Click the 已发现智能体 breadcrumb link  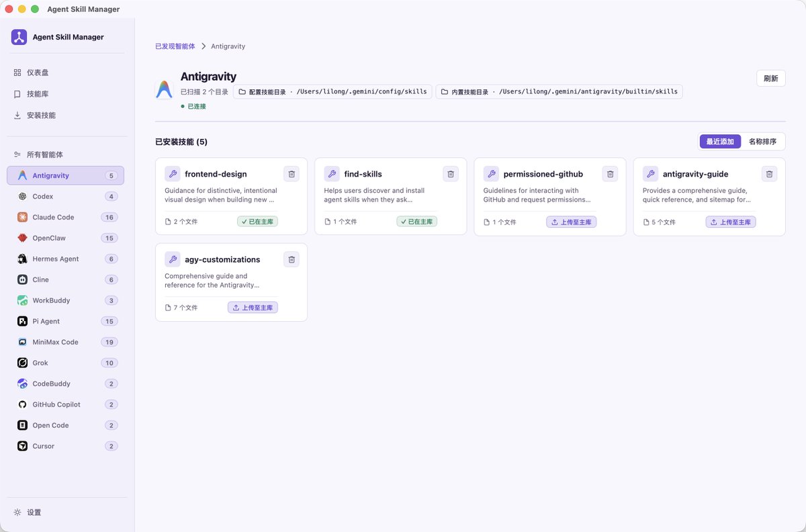point(175,46)
